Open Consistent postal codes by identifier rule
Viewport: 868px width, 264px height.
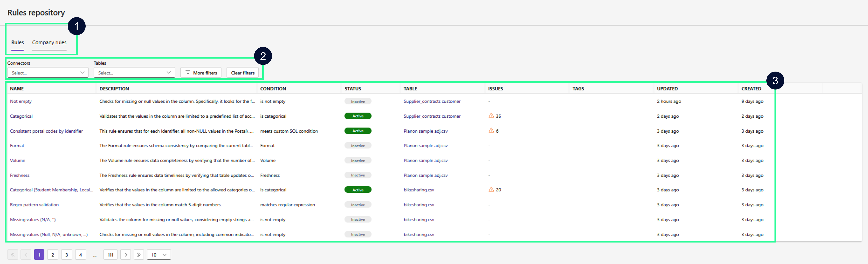click(46, 131)
